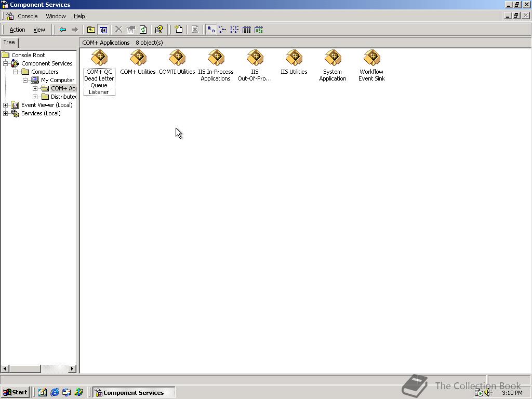The width and height of the screenshot is (532, 399).
Task: Select Computers folder in tree
Action: [45, 72]
